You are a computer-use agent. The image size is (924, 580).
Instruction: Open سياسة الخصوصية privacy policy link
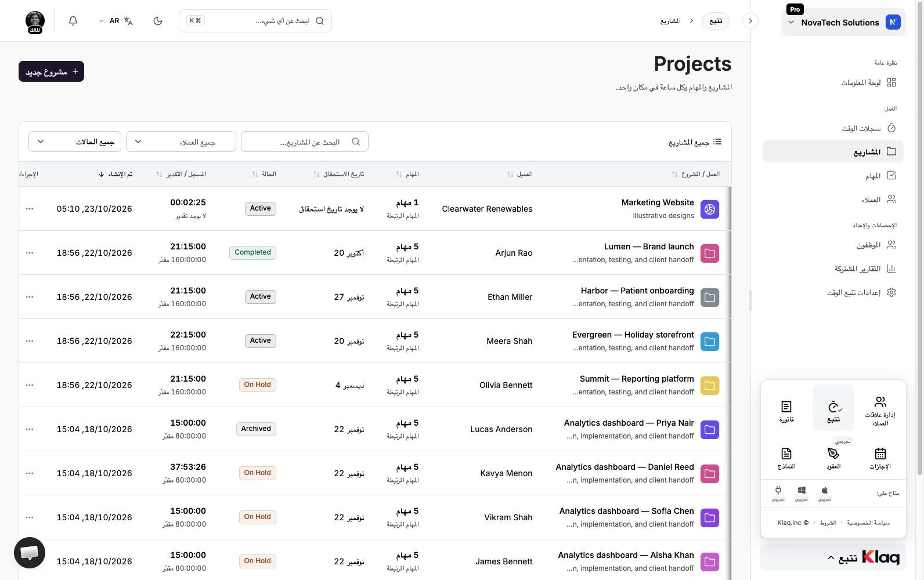(x=868, y=523)
